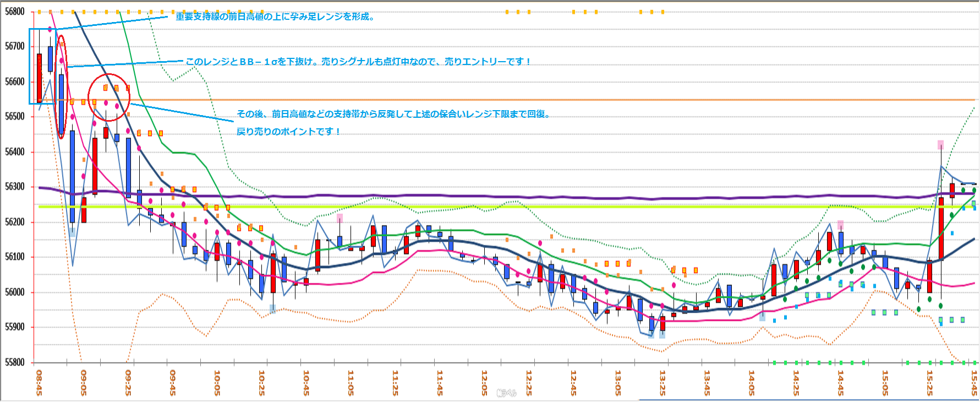Screen dimensions: 980x402
Task: Click the watermark logo on the bottom axis
Action: pyautogui.click(x=506, y=393)
